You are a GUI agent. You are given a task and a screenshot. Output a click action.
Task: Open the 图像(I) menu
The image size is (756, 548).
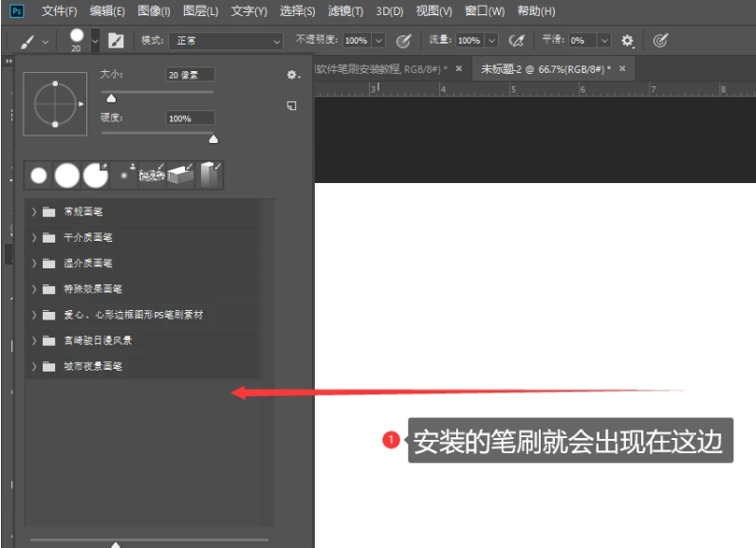tap(154, 11)
